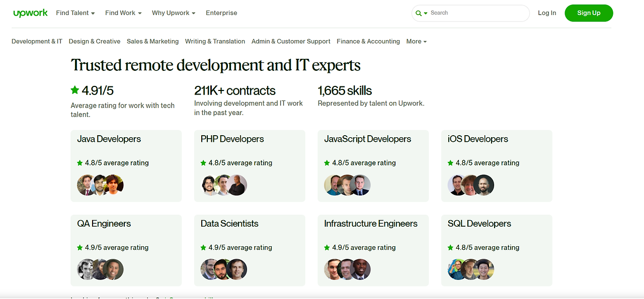Click Data Scientists profile avatars

click(x=224, y=270)
